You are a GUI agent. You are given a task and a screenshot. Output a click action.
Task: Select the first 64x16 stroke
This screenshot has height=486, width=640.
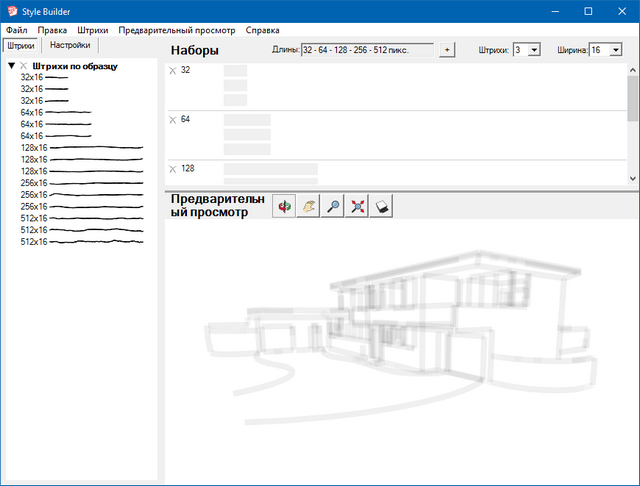coord(56,112)
